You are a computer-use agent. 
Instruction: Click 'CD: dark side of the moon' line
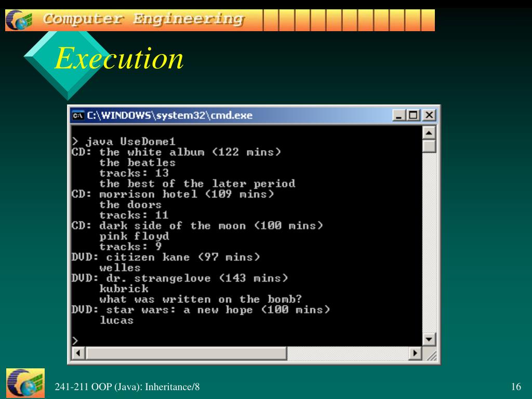click(197, 225)
